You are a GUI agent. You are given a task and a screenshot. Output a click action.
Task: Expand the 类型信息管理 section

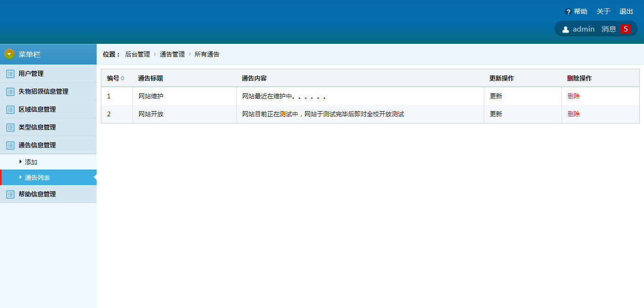click(48, 127)
